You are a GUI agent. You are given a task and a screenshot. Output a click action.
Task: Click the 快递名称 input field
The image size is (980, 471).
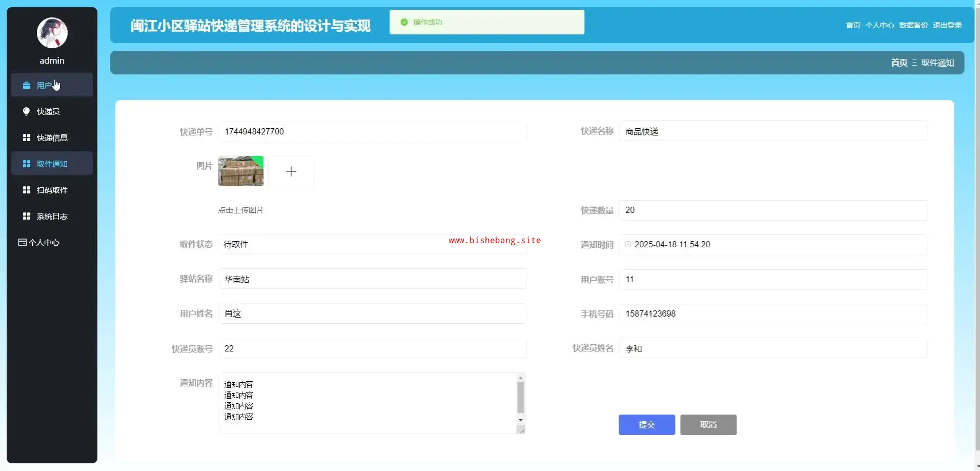point(773,131)
